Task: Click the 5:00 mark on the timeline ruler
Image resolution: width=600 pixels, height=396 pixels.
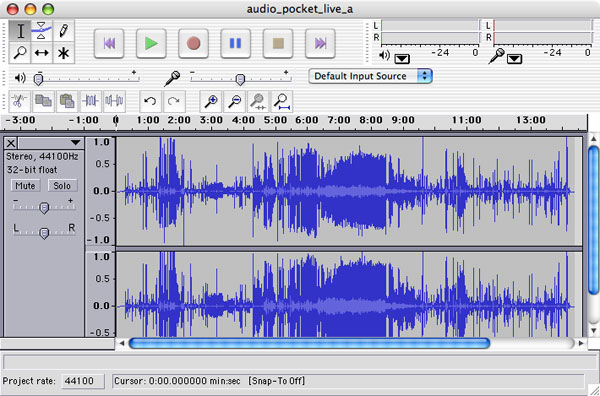Action: 276,120
